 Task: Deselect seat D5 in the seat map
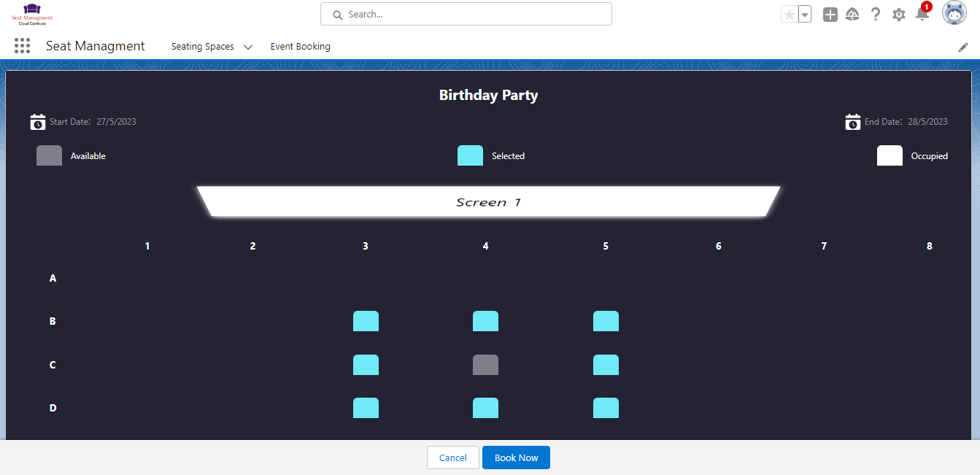click(606, 408)
